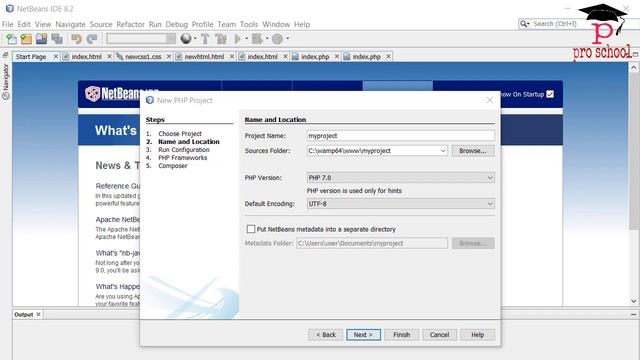Viewport: 640px width, 360px height.
Task: Open the Window menu
Action: pyautogui.click(x=276, y=24)
